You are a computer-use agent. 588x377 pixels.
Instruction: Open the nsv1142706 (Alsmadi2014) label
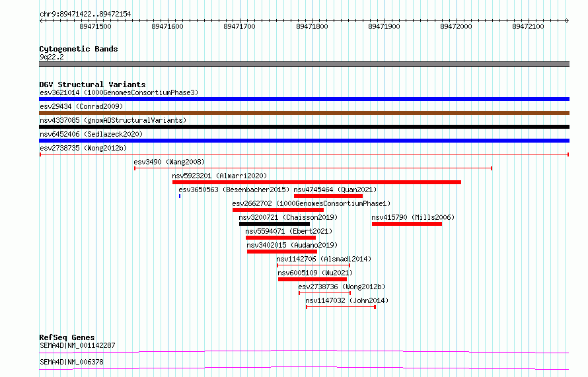point(324,259)
